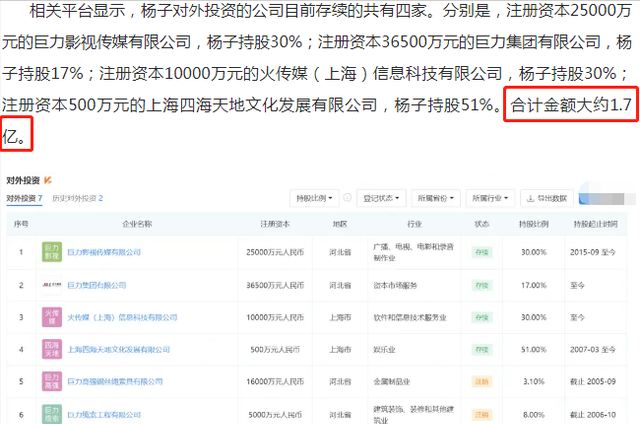
Task: Click the 注销 badge in 巨力高强 row
Action: point(482,382)
